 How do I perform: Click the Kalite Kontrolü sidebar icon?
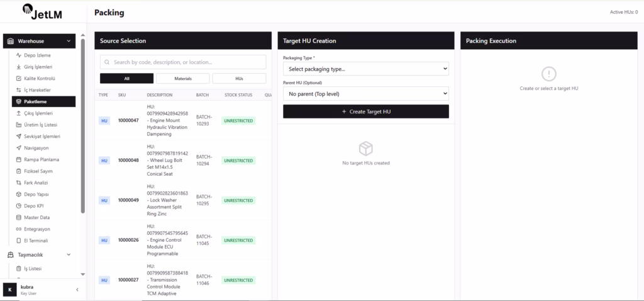tap(19, 79)
